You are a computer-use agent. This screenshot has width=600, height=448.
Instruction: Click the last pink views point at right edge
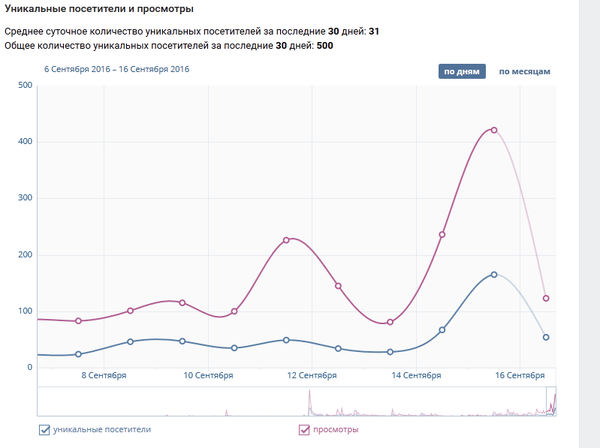click(546, 298)
